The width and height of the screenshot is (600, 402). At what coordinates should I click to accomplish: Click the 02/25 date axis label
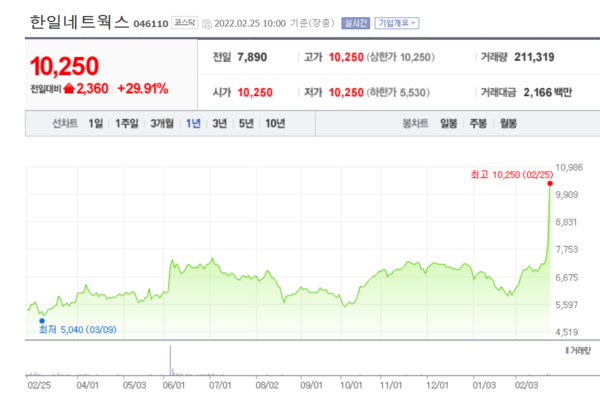tap(39, 385)
